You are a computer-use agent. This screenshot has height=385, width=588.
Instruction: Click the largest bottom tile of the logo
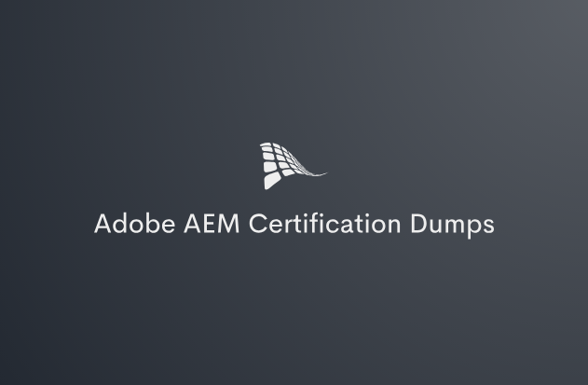[272, 181]
